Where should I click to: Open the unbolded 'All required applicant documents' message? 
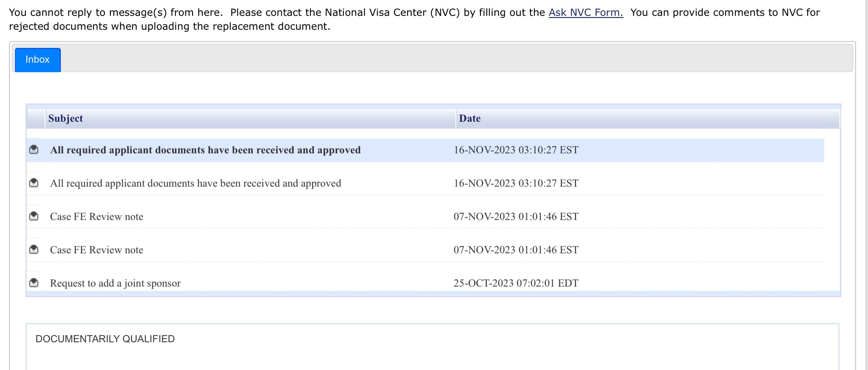coord(195,184)
